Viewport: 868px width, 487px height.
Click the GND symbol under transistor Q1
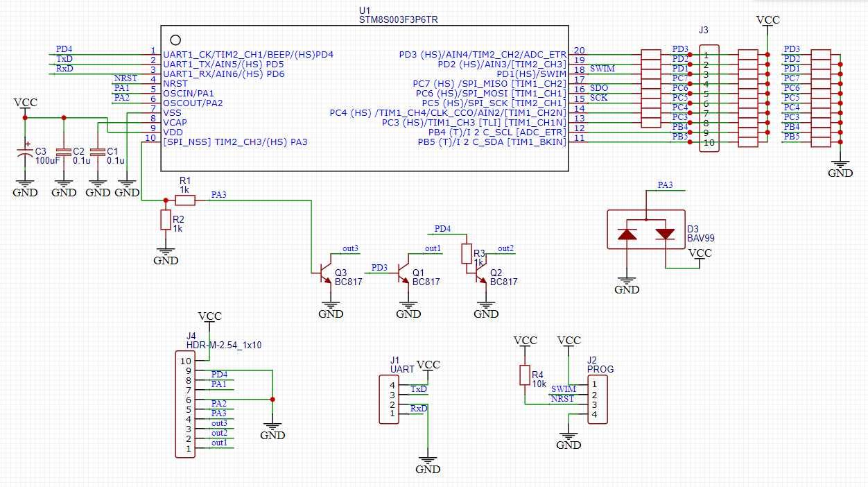click(408, 309)
